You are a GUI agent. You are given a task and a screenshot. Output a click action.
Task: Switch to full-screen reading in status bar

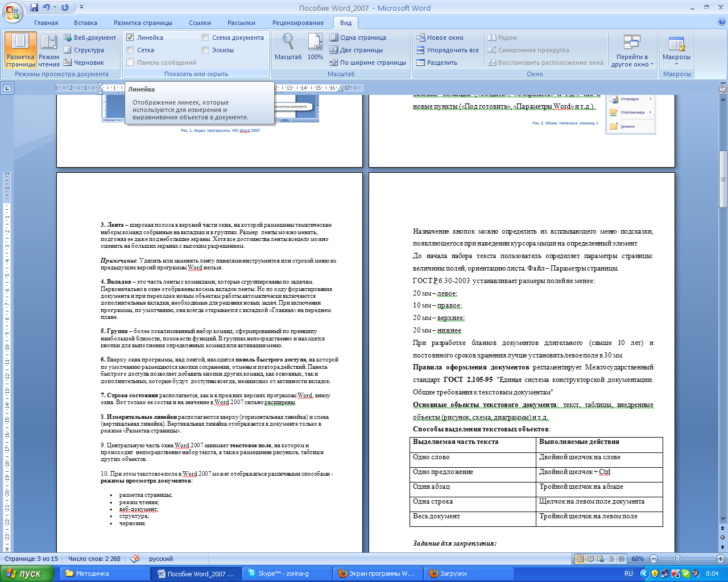pos(591,559)
